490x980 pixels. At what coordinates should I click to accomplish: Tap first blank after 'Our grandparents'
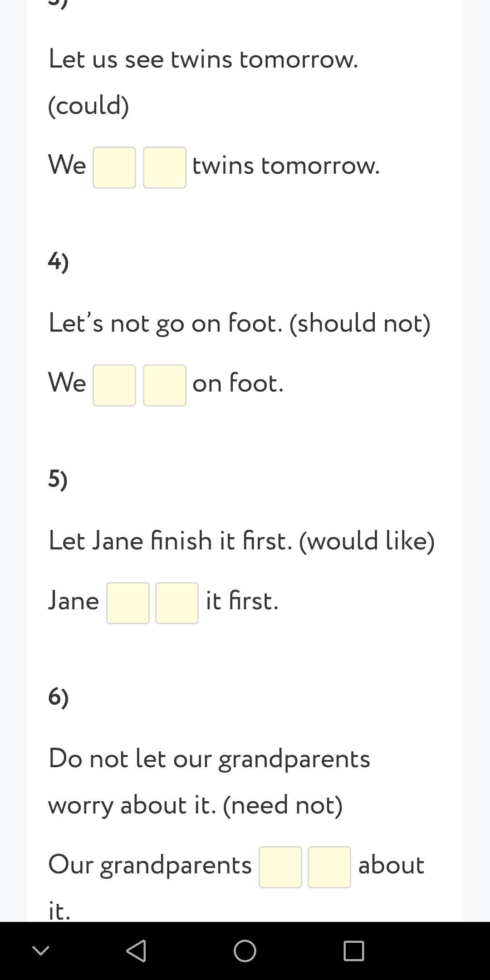[280, 867]
